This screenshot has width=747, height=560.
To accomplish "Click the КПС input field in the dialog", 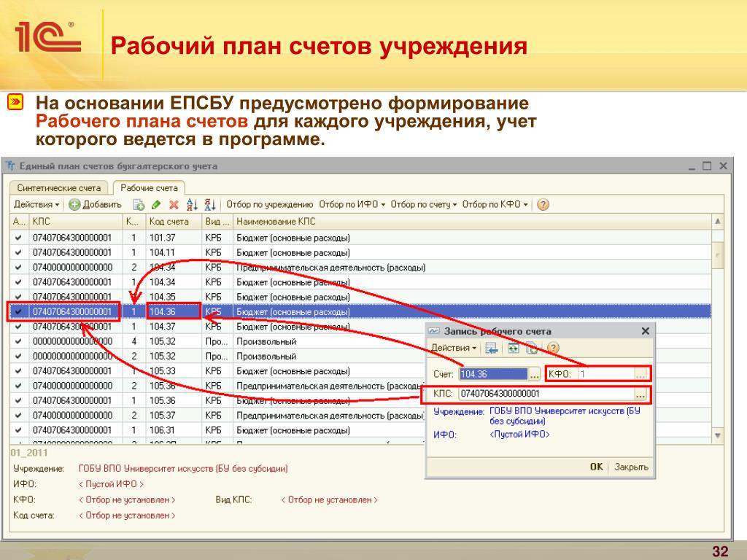I will tap(546, 394).
